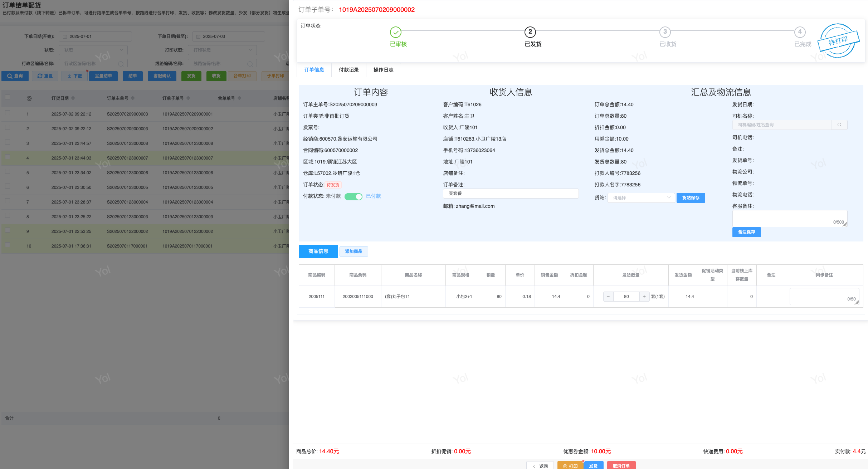Screen dimensions: 868x469
Task: Check the checkbox for order row 1
Action: (x=8, y=113)
